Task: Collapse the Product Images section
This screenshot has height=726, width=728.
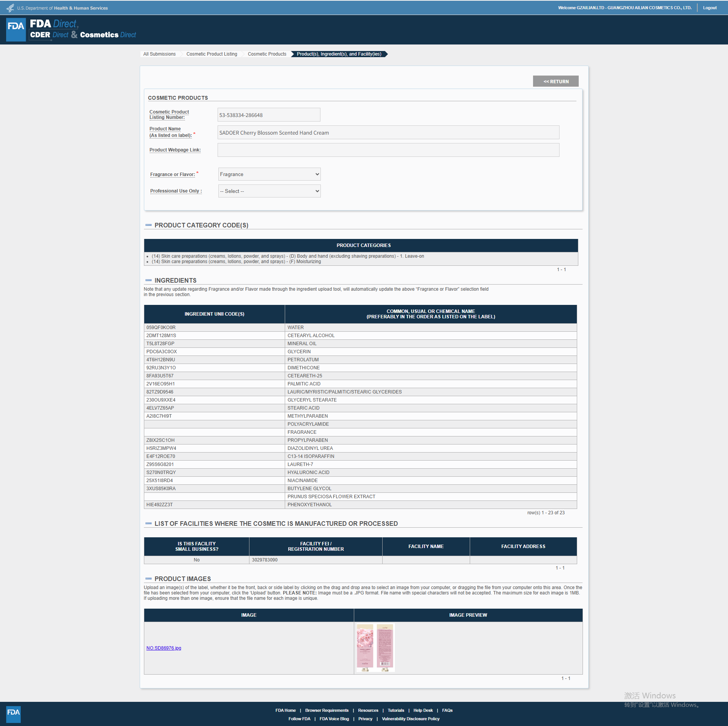Action: click(x=149, y=579)
